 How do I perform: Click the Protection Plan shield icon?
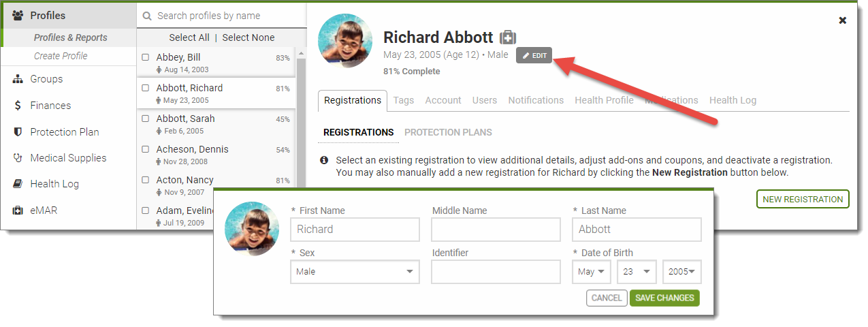(x=18, y=132)
